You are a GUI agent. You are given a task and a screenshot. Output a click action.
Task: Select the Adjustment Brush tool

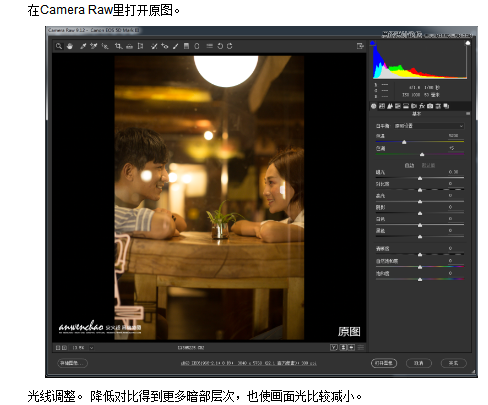pos(176,46)
